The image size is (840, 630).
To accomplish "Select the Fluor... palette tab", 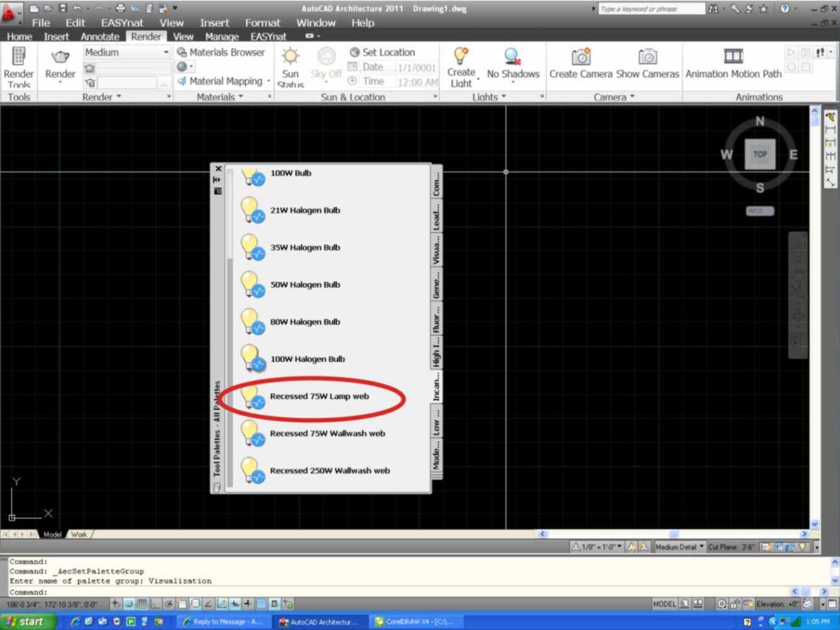I will point(436,318).
